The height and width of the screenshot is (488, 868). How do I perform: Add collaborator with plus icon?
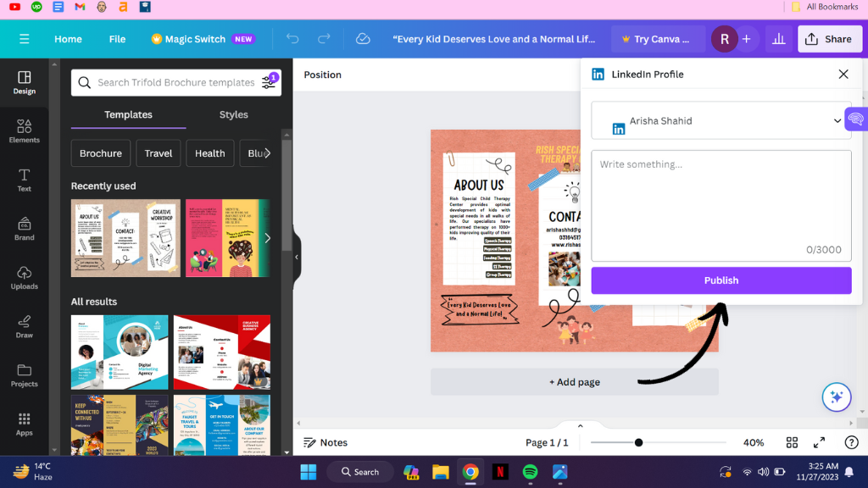tap(746, 39)
